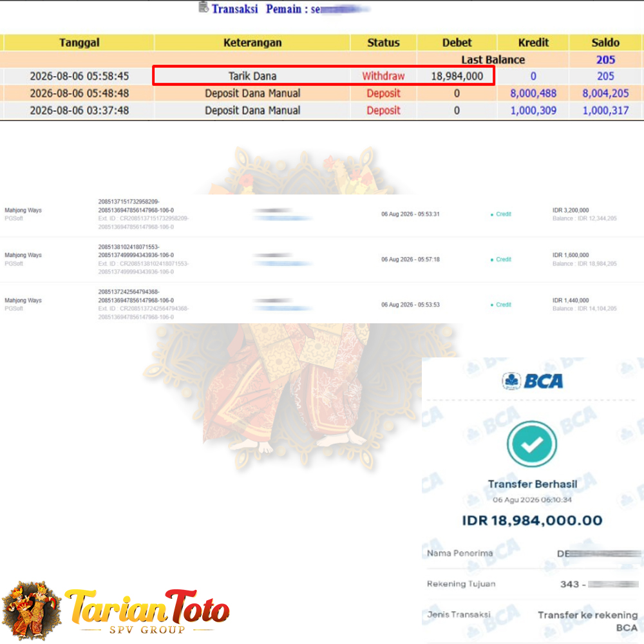
Task: Click the Last Balance label
Action: coord(493,60)
